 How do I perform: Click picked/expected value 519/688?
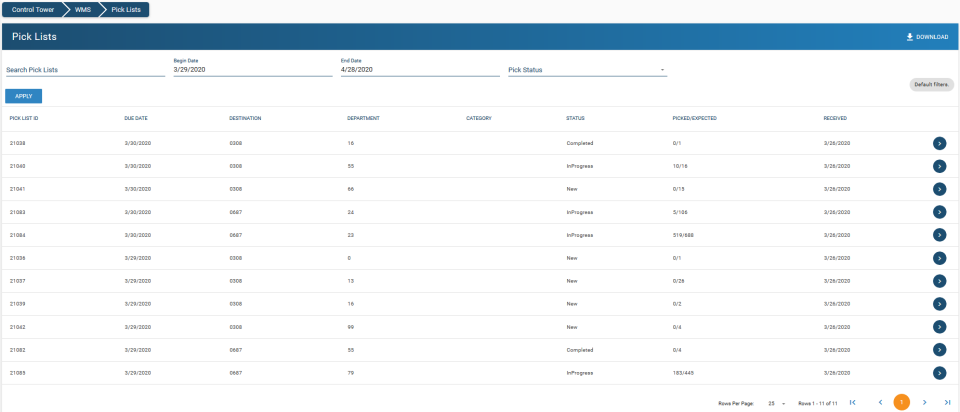pos(683,235)
